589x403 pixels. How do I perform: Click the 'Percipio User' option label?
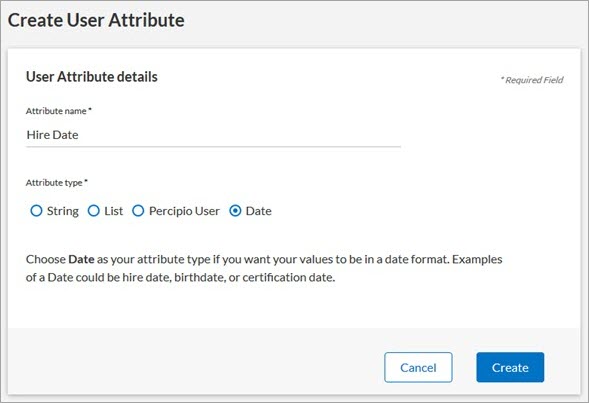pos(184,211)
